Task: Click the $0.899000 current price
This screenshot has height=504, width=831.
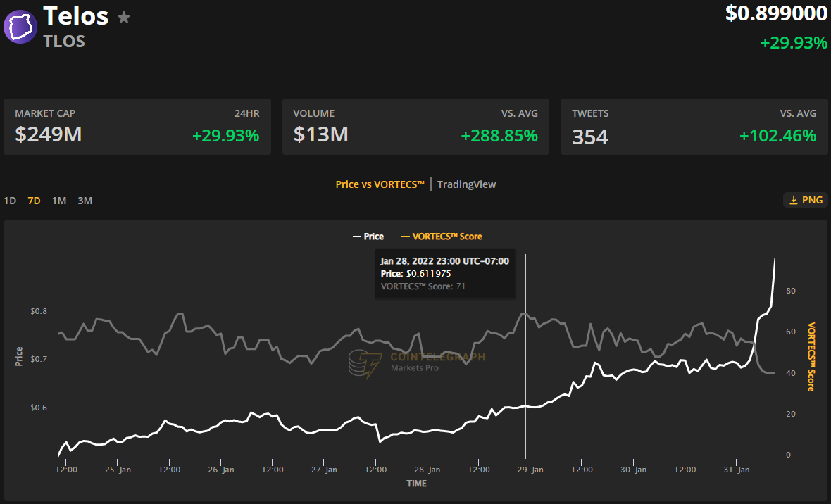Action: point(776,13)
